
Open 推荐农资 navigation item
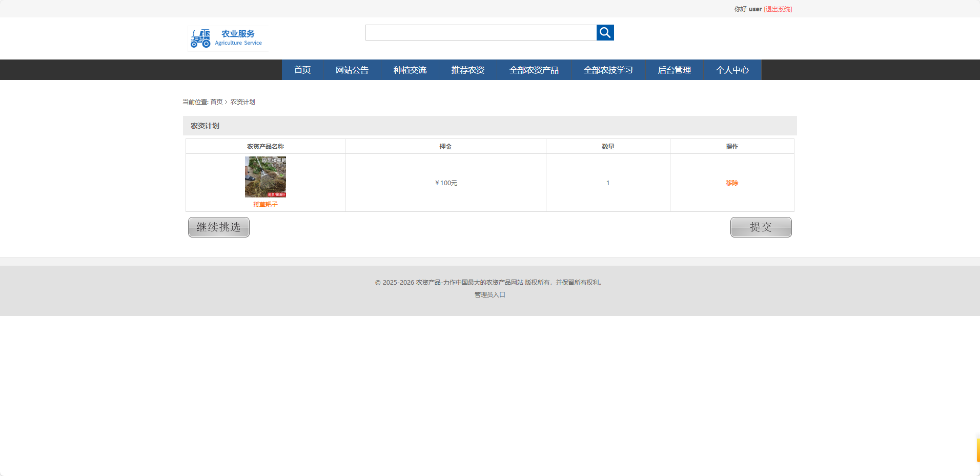click(x=468, y=70)
